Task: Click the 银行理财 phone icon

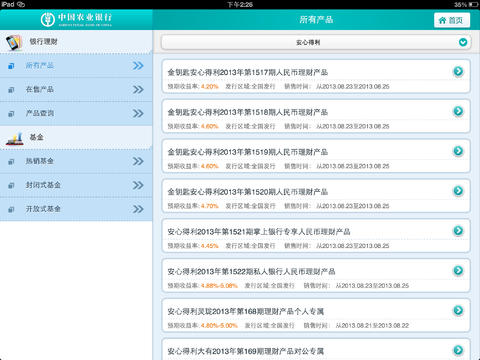Action: point(14,42)
